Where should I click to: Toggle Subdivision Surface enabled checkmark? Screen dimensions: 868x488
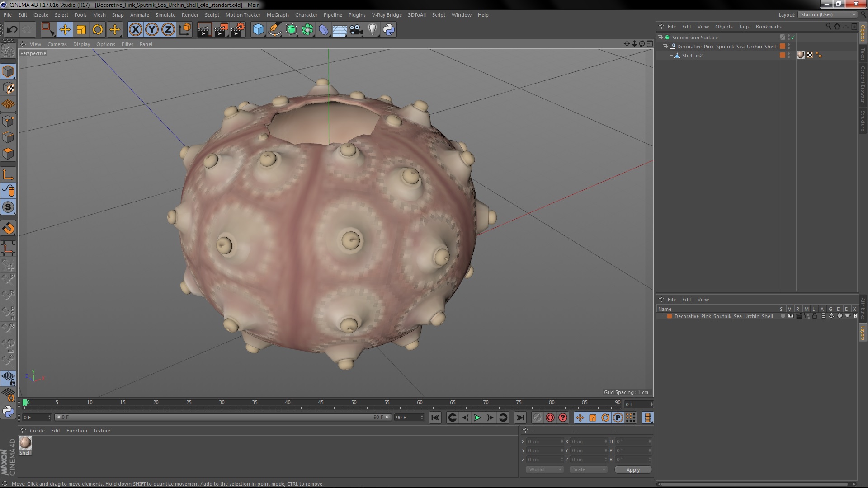coord(793,38)
